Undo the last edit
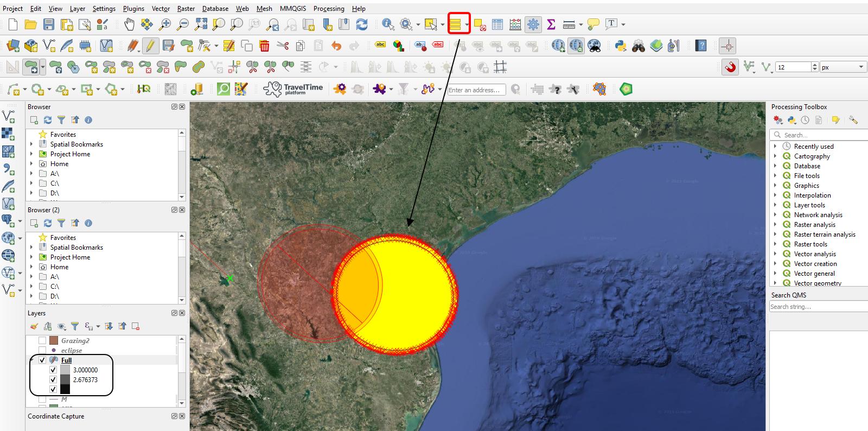This screenshot has width=868, height=431. 336,46
